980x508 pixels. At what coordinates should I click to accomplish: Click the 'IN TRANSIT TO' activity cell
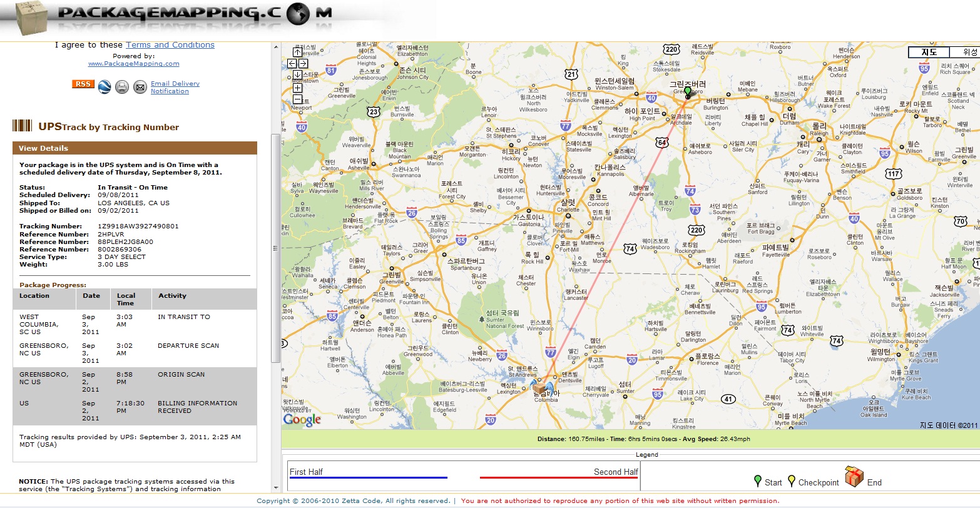coord(184,317)
